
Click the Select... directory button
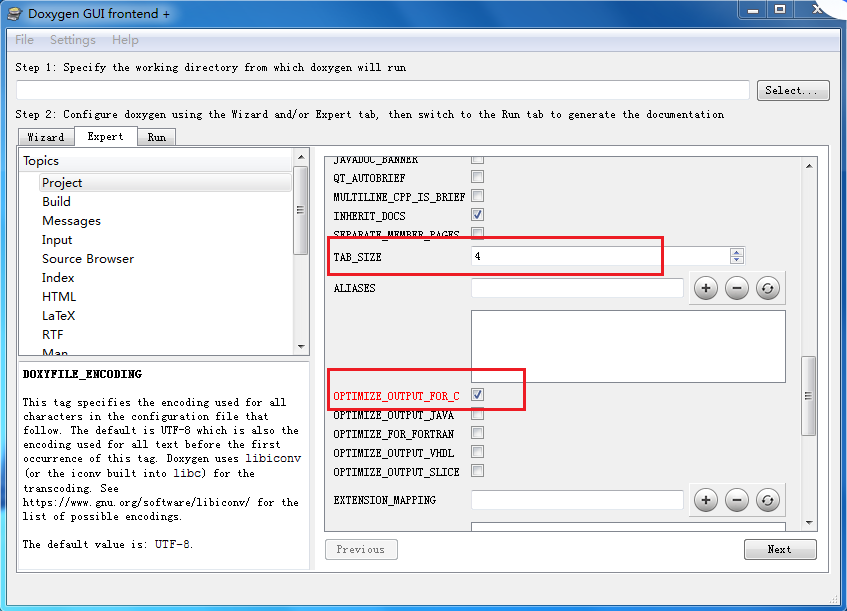click(x=793, y=90)
